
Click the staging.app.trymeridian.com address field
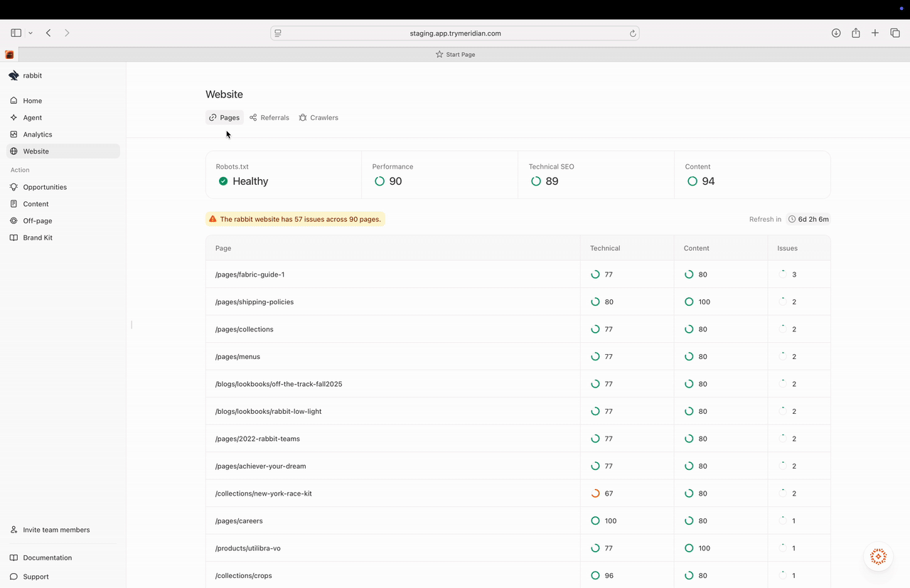(455, 33)
